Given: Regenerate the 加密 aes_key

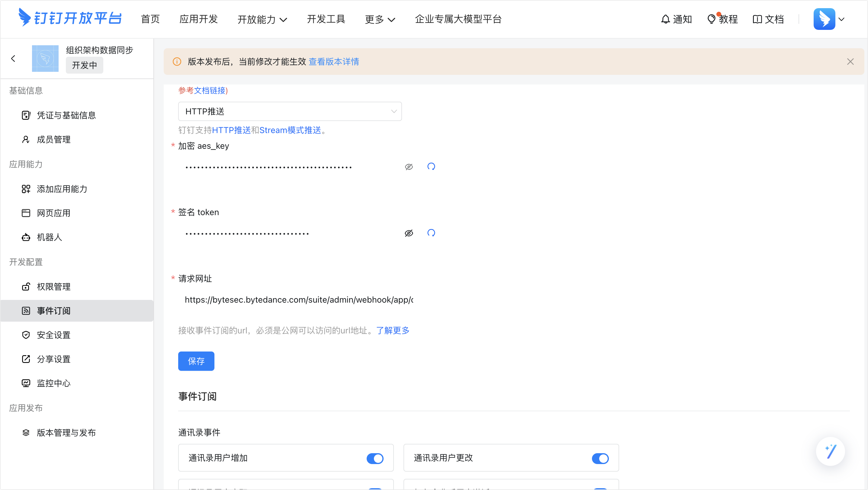Looking at the screenshot, I should [431, 167].
